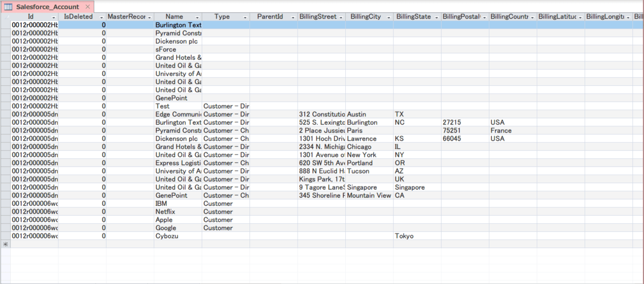Open the BillingState column dropdown arrow
Image resolution: width=644 pixels, height=284 pixels.
[437, 17]
